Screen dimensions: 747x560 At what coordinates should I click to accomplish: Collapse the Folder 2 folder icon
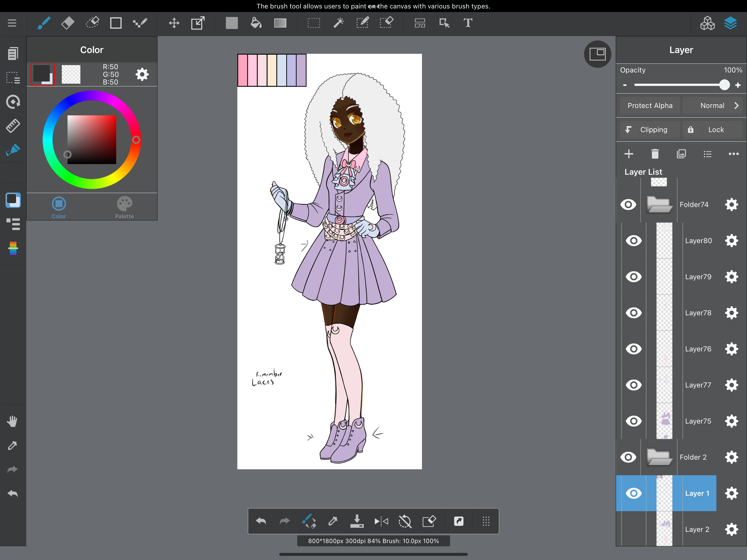pyautogui.click(x=659, y=457)
